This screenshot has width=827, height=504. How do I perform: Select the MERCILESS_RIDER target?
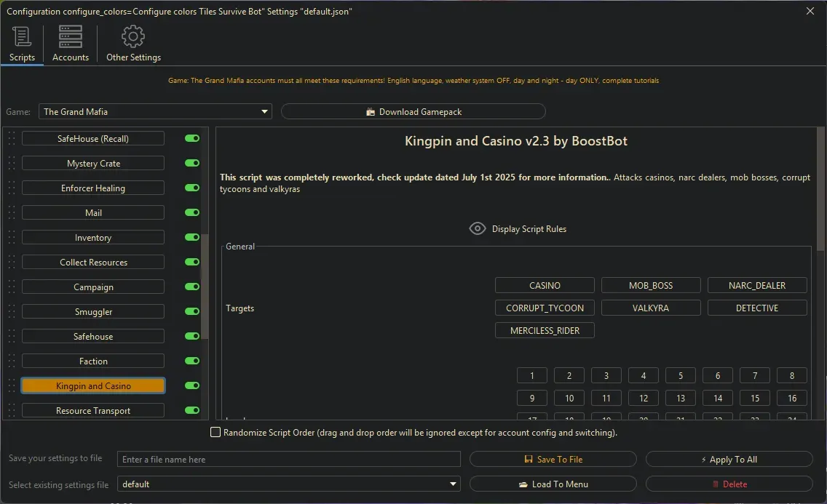pos(545,331)
